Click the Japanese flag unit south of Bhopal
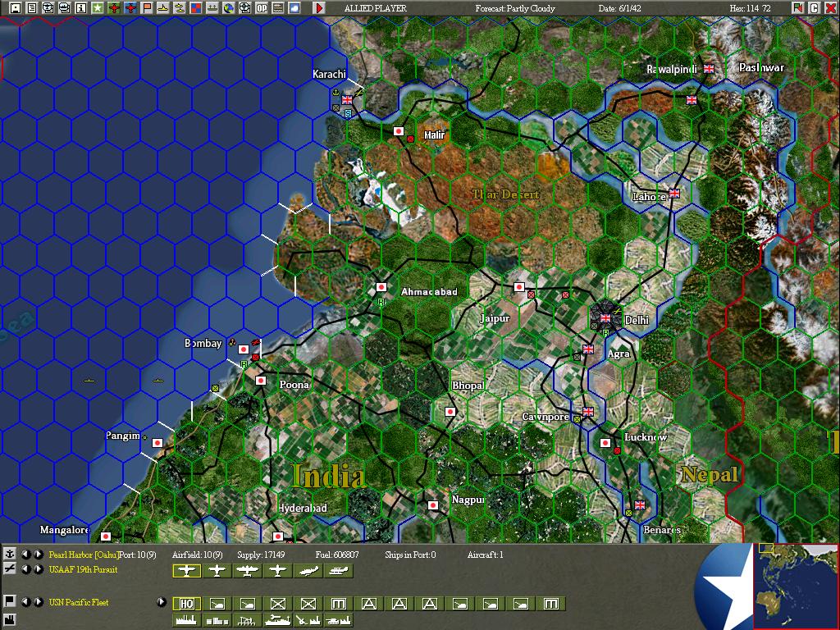This screenshot has height=630, width=840. (450, 412)
